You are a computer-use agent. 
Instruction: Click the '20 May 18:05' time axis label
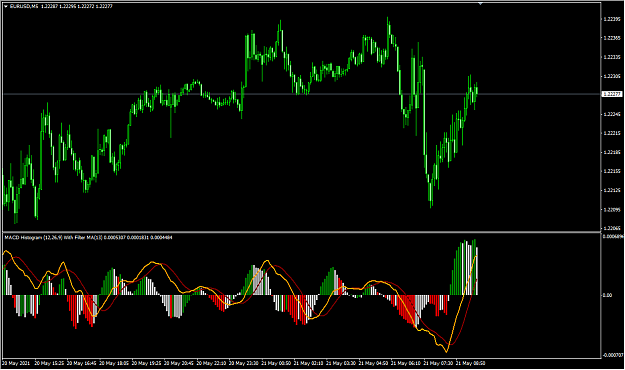pyautogui.click(x=114, y=363)
